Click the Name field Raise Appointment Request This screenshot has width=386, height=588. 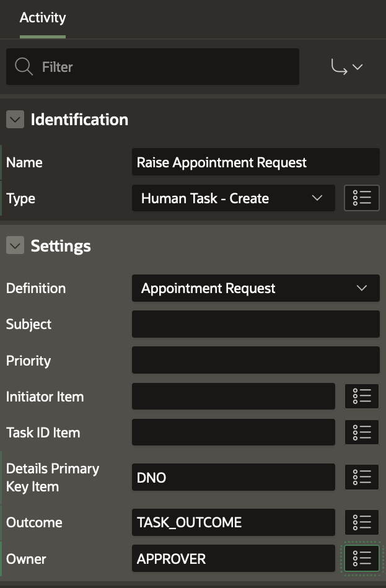[x=255, y=162]
